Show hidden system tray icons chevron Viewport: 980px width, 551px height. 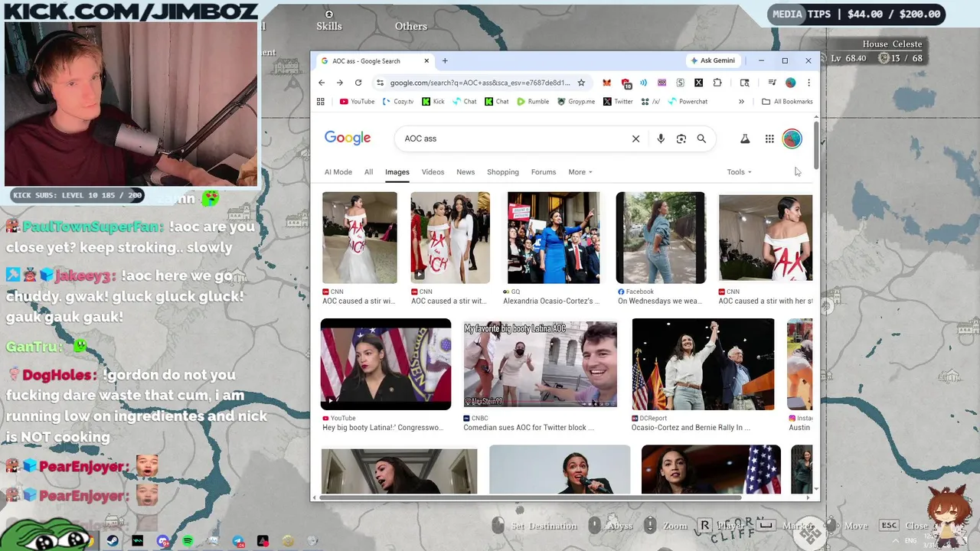(896, 541)
